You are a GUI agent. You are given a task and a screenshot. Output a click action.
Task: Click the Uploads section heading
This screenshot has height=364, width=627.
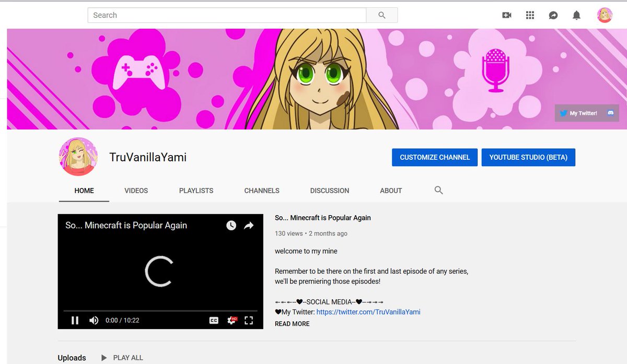[72, 358]
